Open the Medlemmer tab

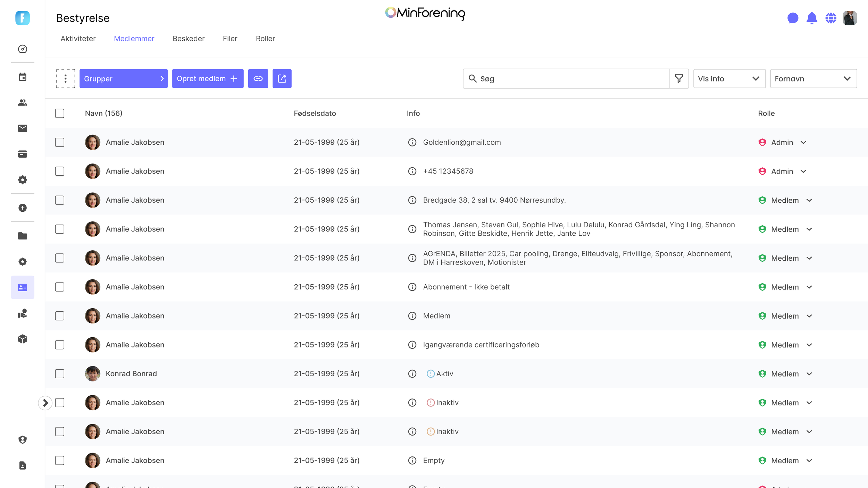134,39
